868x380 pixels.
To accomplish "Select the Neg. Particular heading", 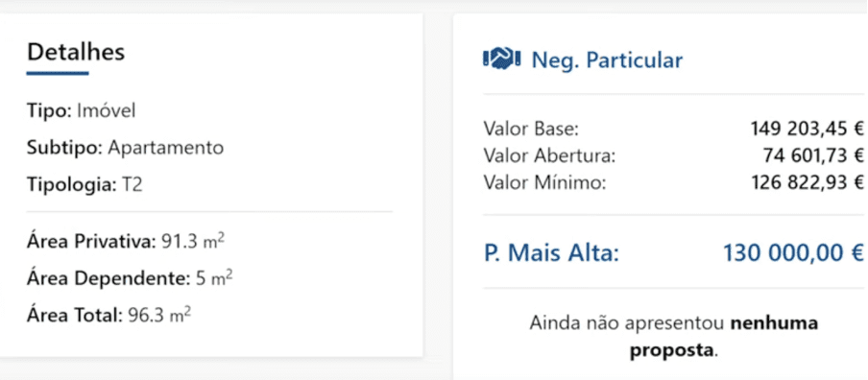I will tap(607, 60).
